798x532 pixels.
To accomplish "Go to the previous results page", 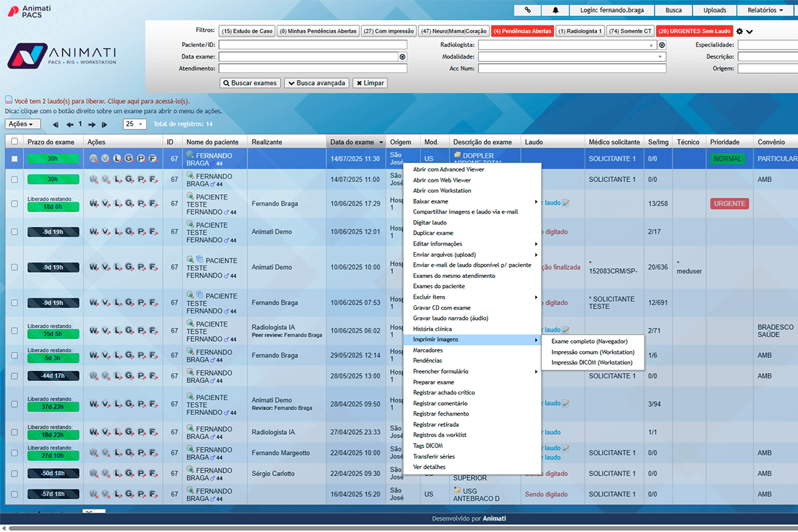I will click(x=69, y=124).
